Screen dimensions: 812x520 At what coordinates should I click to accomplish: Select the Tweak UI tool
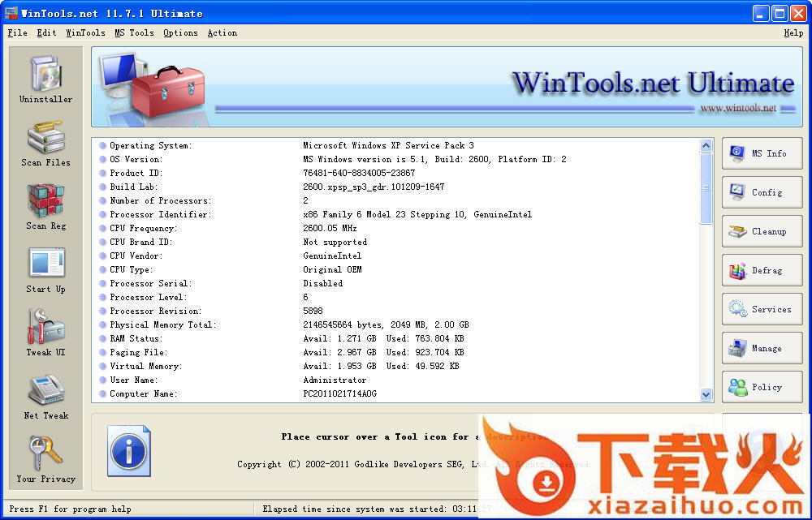click(x=46, y=333)
